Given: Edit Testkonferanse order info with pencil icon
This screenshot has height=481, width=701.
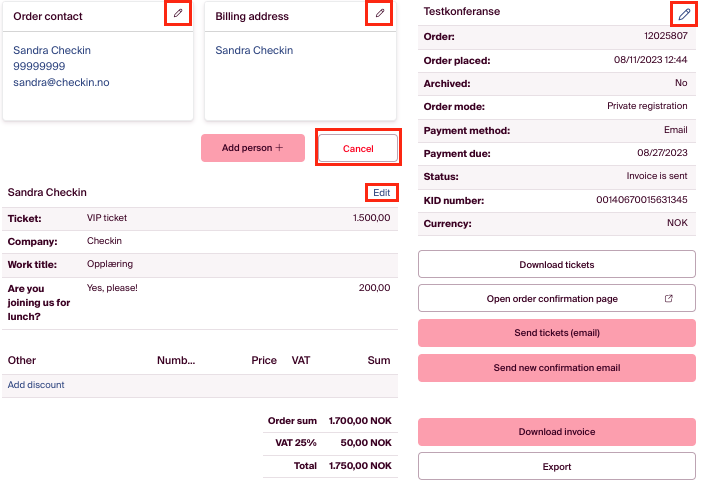Looking at the screenshot, I should point(683,13).
